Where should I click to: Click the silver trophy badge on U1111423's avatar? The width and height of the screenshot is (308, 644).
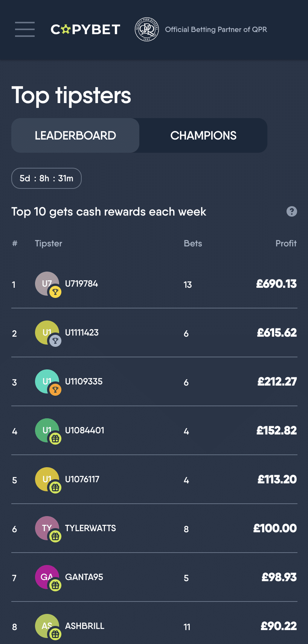[55, 341]
